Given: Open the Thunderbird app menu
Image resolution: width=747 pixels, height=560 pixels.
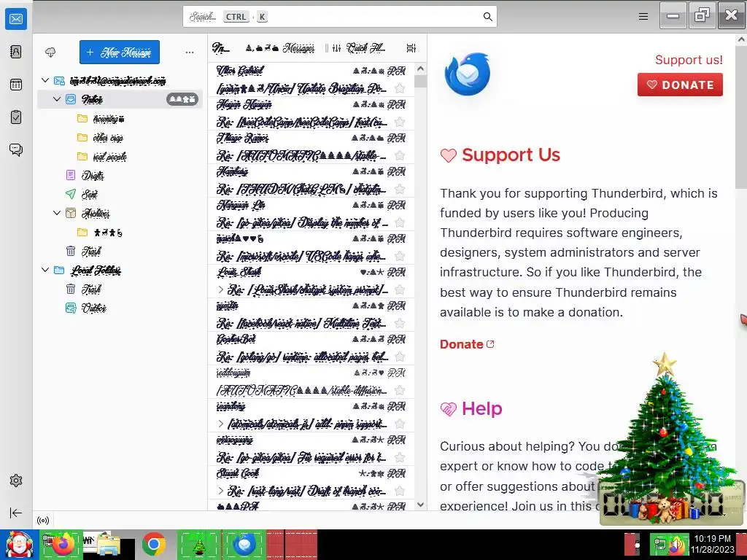Looking at the screenshot, I should pyautogui.click(x=643, y=17).
